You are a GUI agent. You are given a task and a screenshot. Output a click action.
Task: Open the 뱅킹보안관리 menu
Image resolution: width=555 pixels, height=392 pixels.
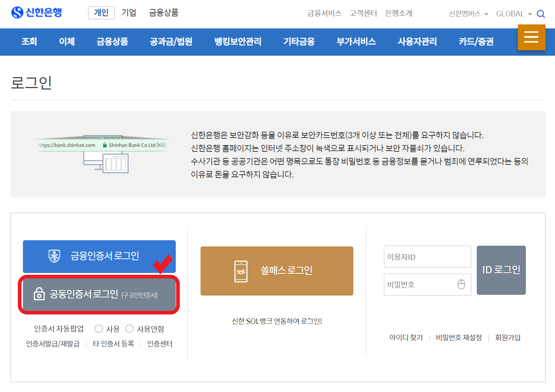[x=238, y=41]
